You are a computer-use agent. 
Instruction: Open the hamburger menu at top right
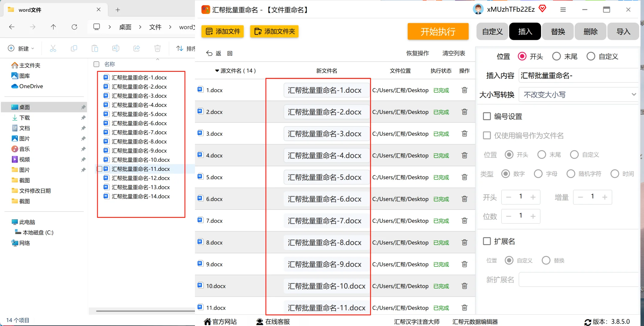tap(563, 9)
